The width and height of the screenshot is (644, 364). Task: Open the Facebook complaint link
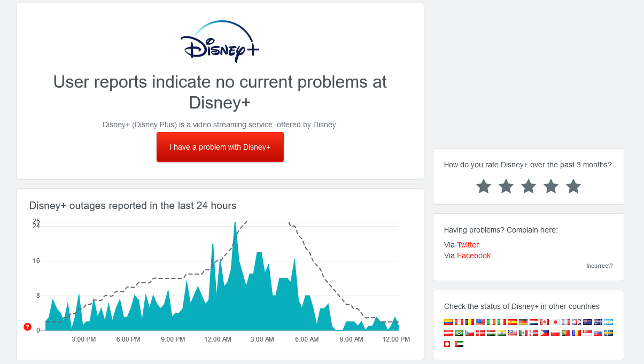pyautogui.click(x=474, y=255)
